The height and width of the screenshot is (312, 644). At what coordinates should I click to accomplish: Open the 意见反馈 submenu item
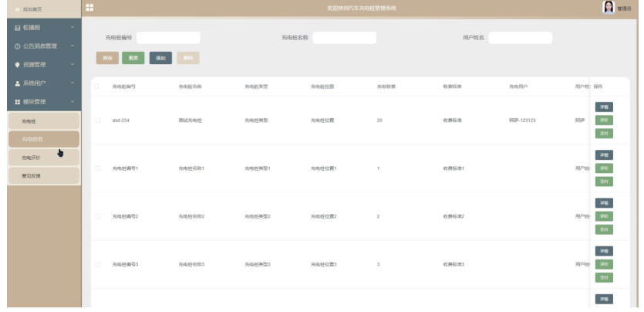(44, 175)
